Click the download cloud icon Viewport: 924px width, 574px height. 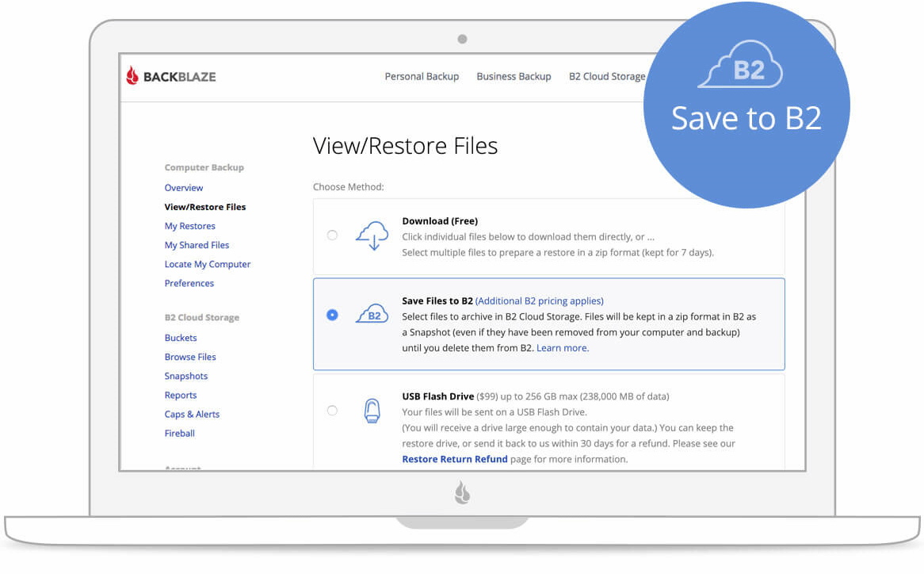(x=372, y=235)
